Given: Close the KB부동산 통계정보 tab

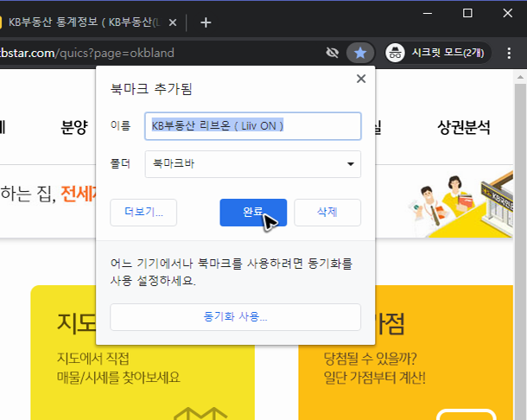Looking at the screenshot, I should click(x=173, y=22).
